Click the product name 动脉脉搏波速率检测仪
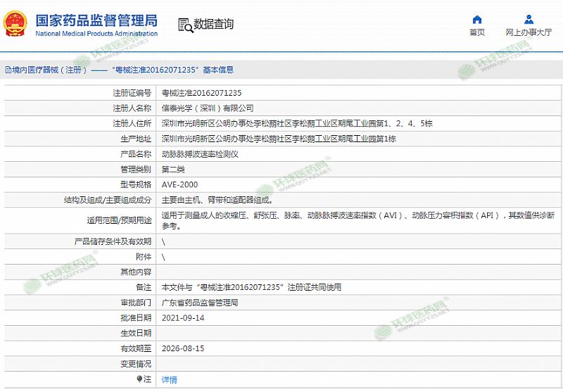563x392 pixels. coord(200,154)
